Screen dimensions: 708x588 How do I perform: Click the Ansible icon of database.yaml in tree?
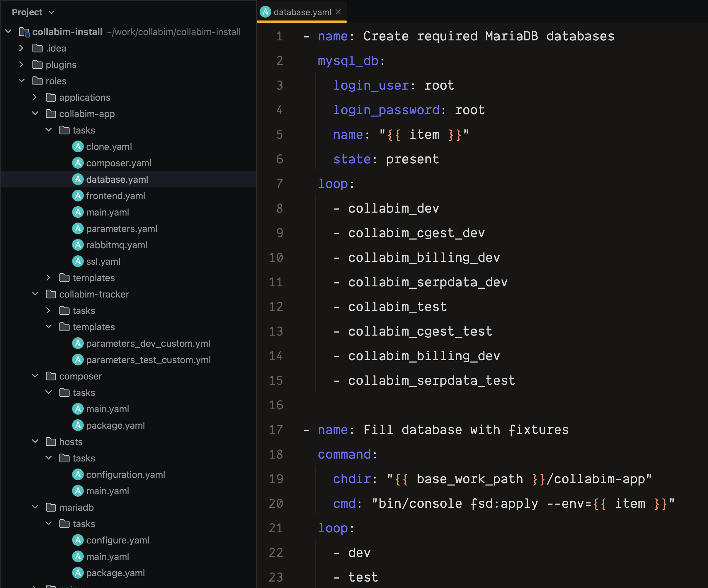(78, 179)
